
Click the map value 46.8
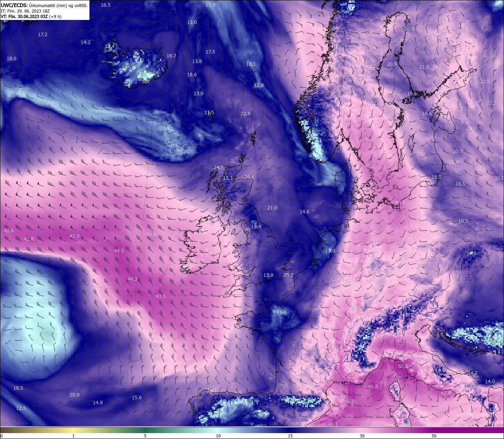(373, 387)
